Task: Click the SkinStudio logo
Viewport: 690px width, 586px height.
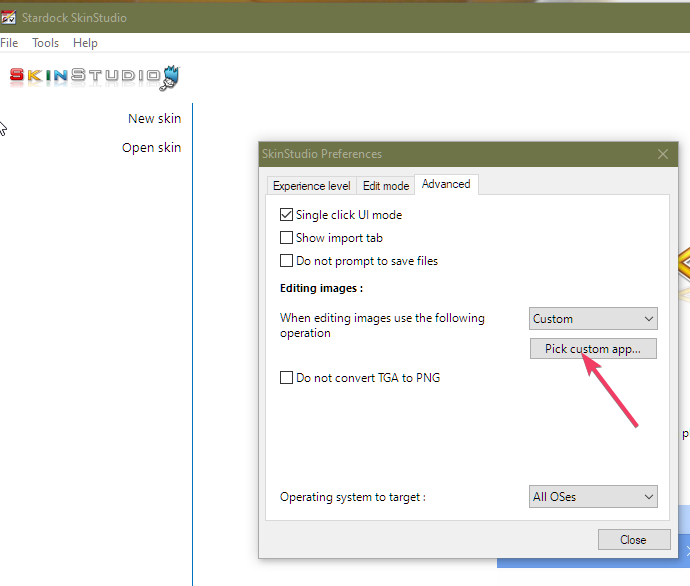Action: [x=94, y=76]
